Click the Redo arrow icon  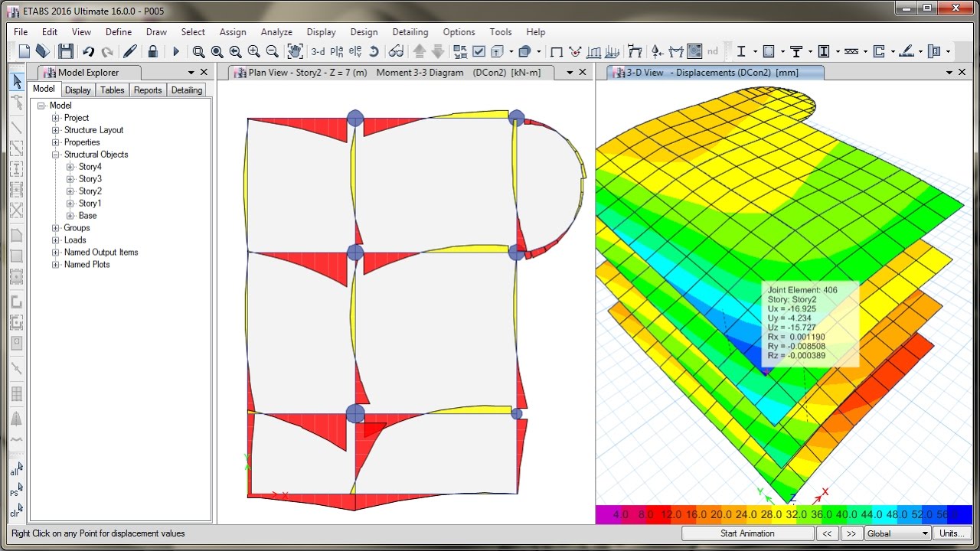(x=107, y=51)
